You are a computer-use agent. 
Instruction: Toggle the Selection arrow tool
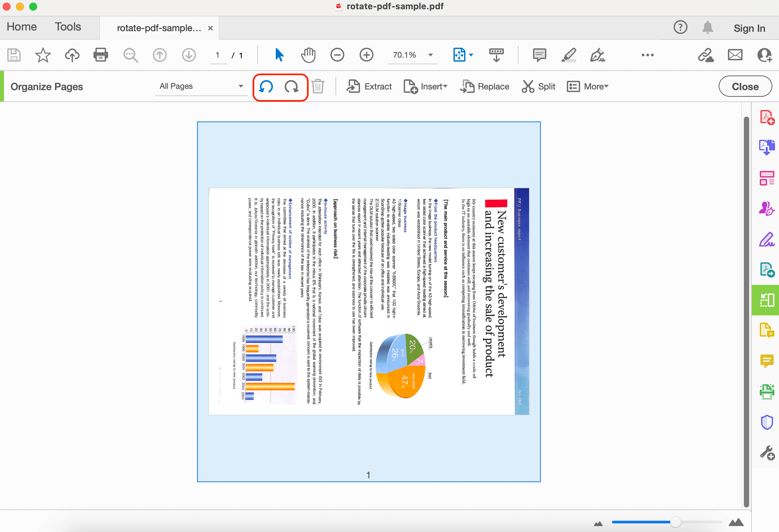279,55
